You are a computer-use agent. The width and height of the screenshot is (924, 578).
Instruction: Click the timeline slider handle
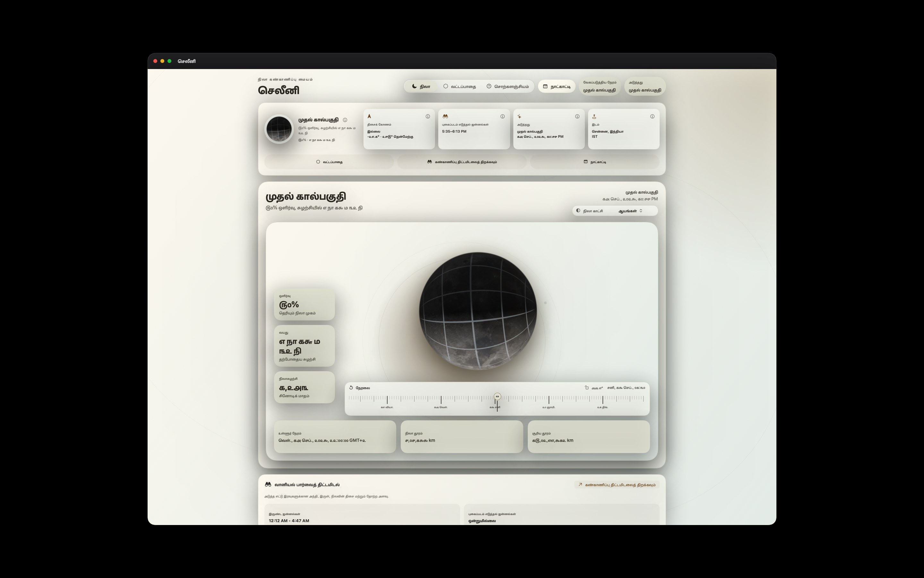[497, 397]
